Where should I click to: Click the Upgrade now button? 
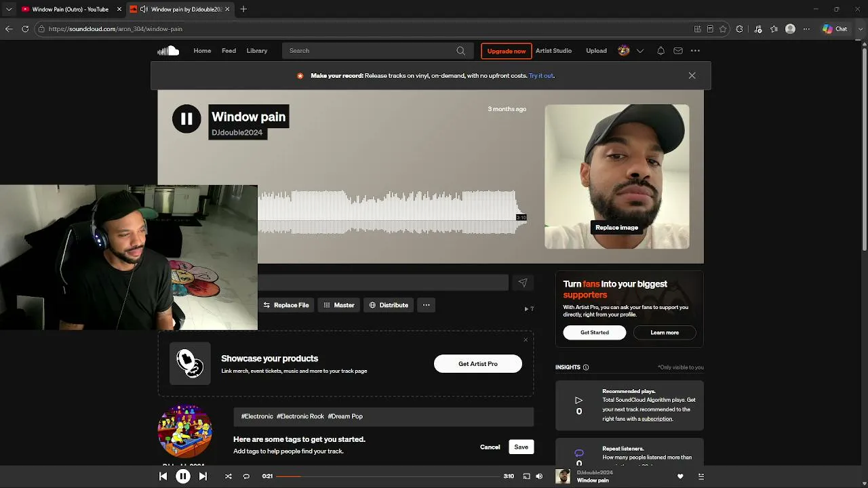pos(506,51)
